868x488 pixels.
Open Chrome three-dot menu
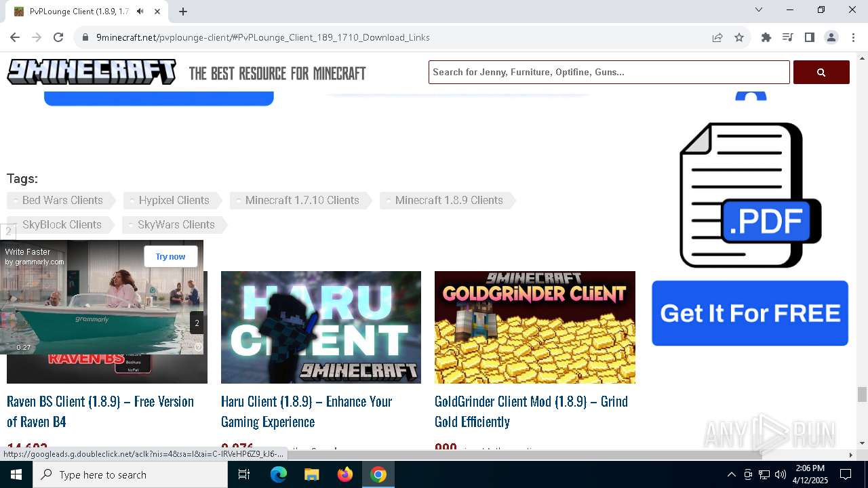point(852,37)
